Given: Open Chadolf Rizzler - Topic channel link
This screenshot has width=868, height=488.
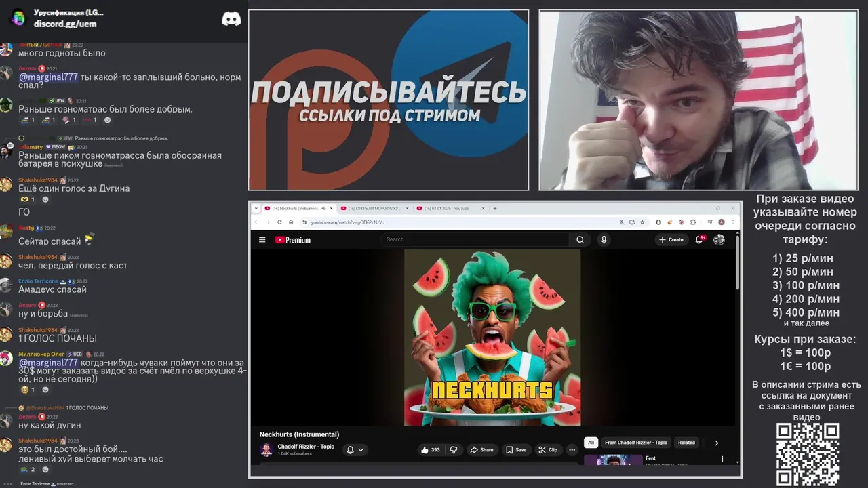Looking at the screenshot, I should click(306, 447).
